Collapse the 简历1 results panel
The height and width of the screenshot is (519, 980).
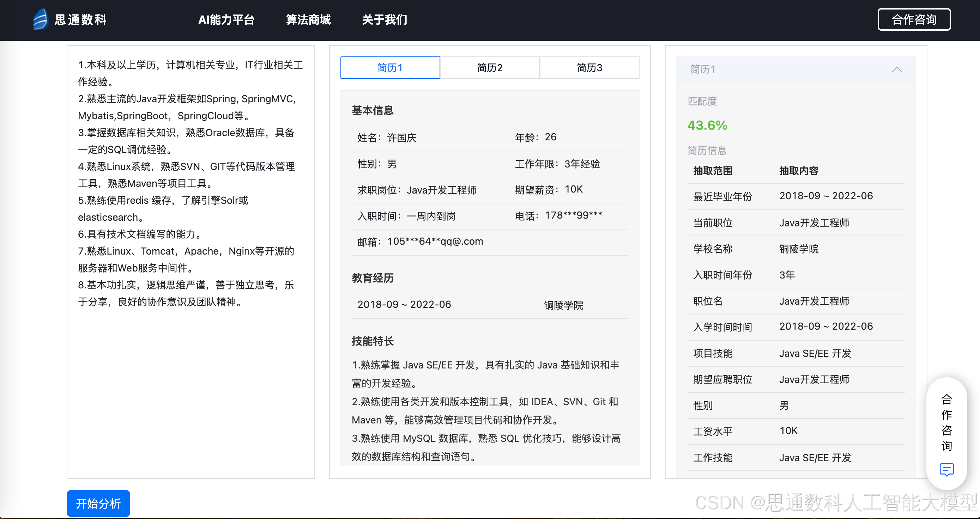coord(897,69)
